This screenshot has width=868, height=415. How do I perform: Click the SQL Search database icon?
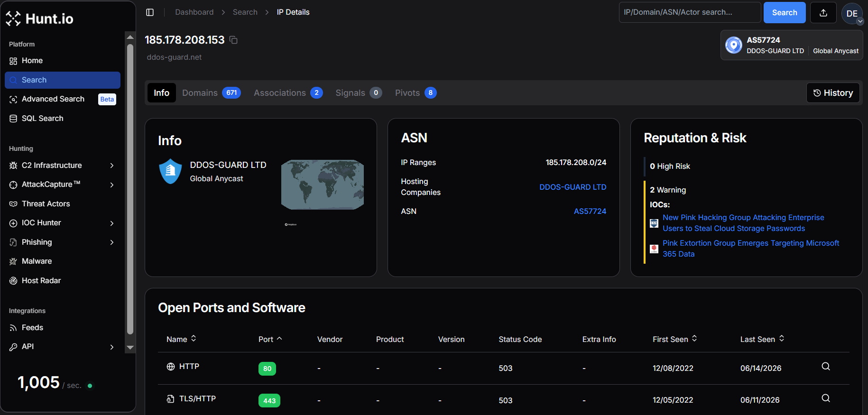(13, 119)
